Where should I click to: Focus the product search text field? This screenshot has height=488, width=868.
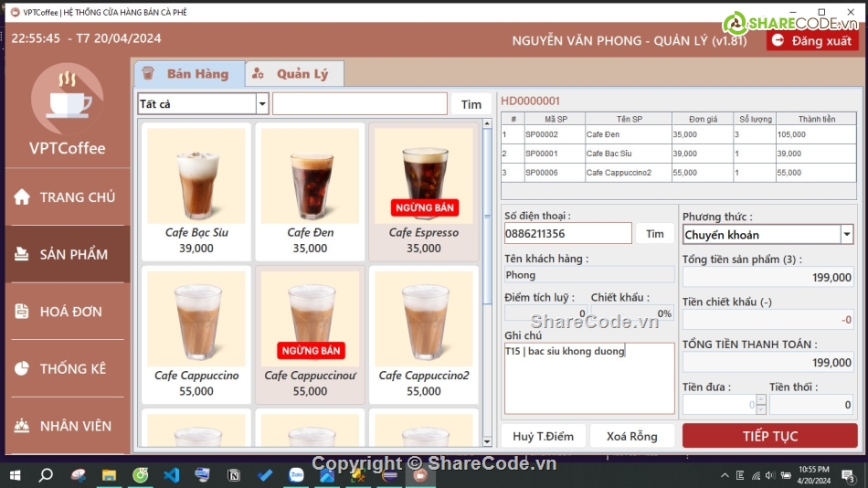coord(360,103)
